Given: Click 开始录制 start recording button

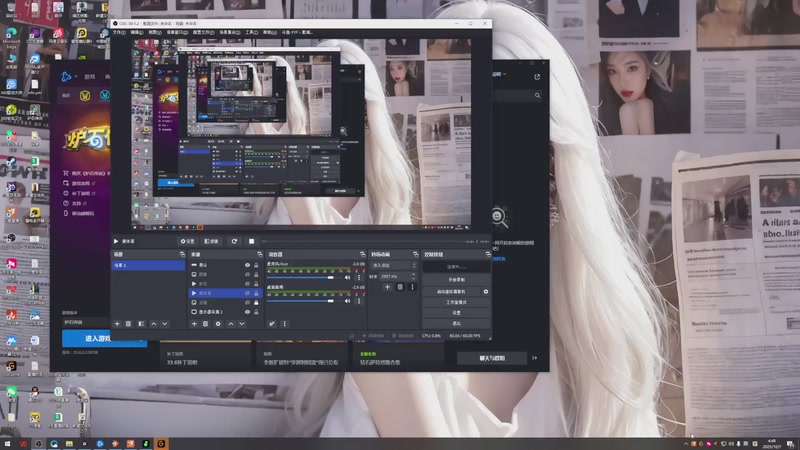Looking at the screenshot, I should (x=457, y=280).
